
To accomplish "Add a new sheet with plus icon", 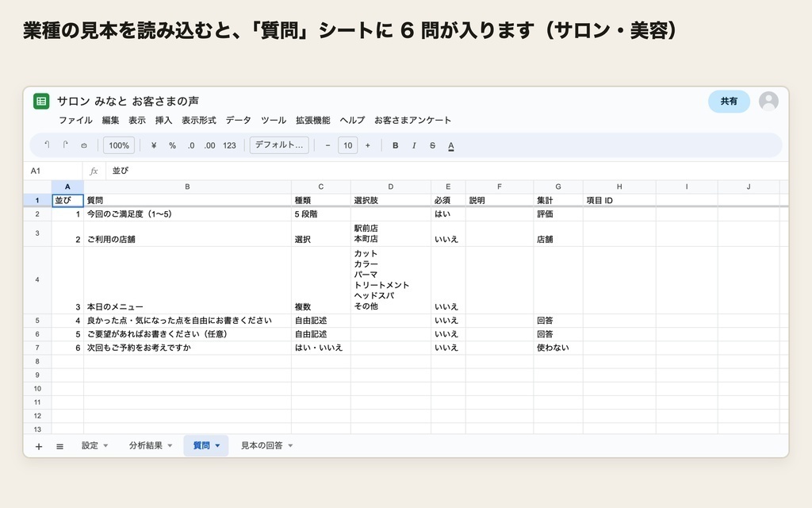I will [x=39, y=446].
